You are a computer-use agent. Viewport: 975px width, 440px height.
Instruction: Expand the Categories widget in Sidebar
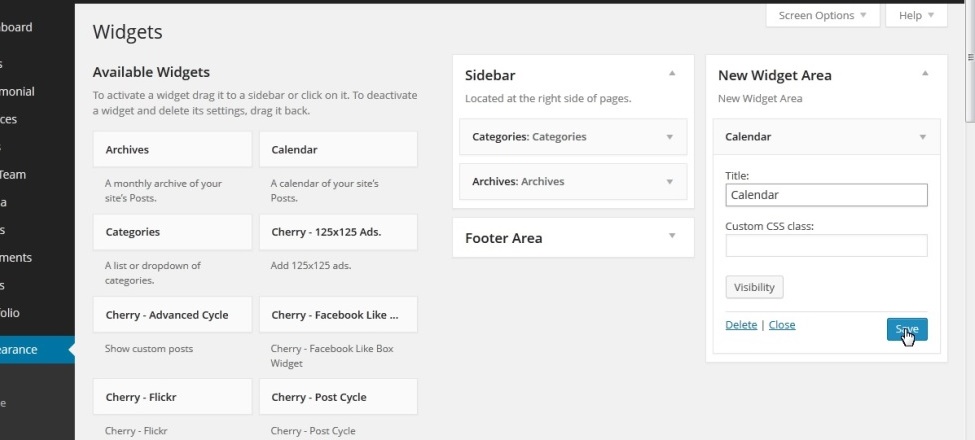point(669,137)
